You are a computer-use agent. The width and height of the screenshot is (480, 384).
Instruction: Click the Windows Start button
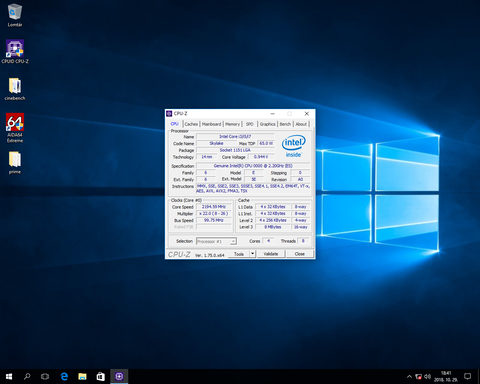tap(9, 377)
